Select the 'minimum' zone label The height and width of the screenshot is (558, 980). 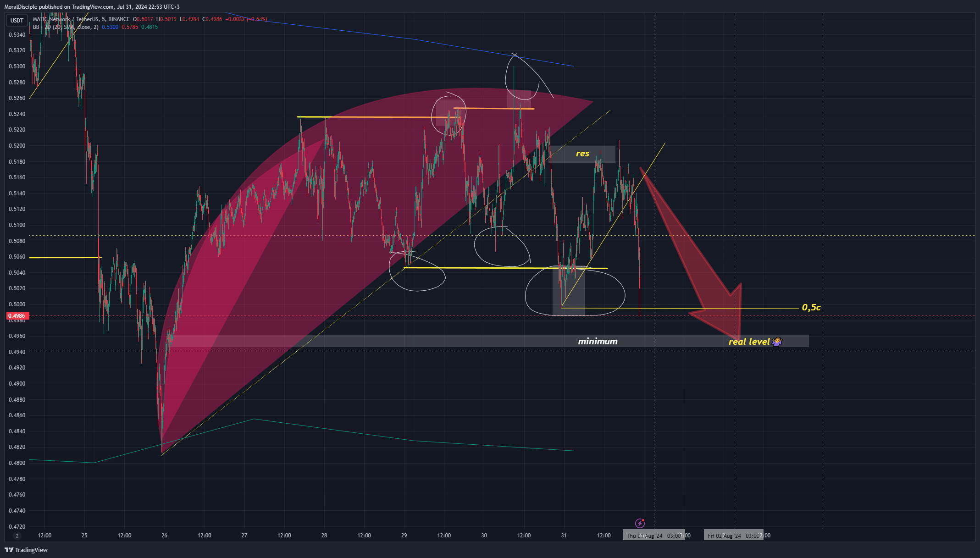(598, 341)
